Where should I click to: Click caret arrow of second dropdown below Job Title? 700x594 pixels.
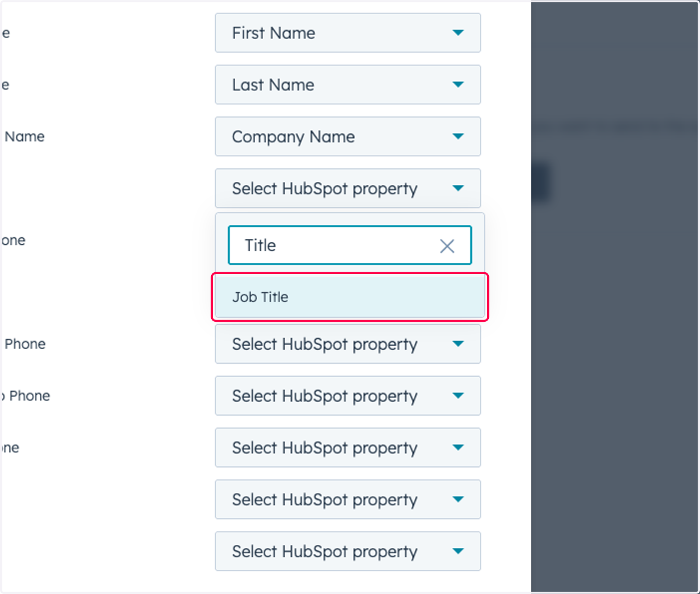pyautogui.click(x=459, y=396)
